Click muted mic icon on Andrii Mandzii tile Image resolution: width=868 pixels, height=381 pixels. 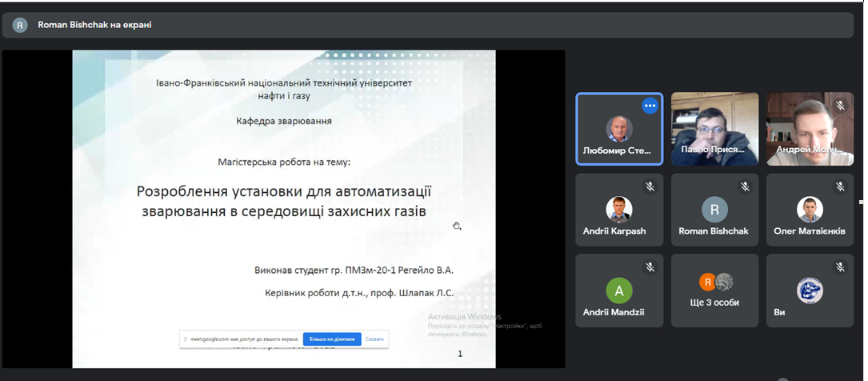click(x=650, y=267)
